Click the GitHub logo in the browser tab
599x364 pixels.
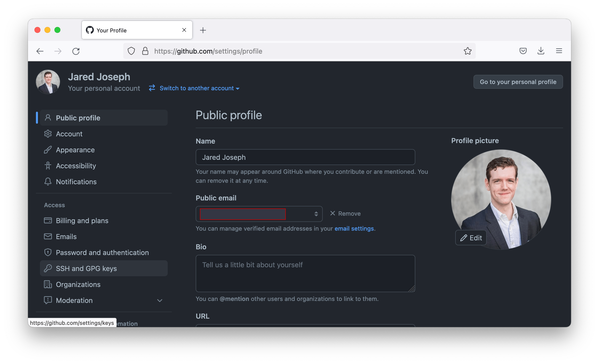tap(90, 30)
